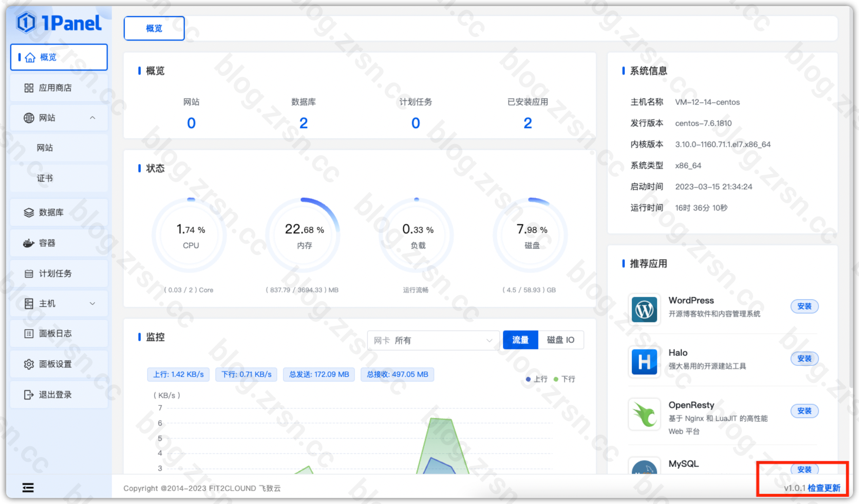
Task: Click 上行: 1.42 KB/s tag
Action: 179,375
